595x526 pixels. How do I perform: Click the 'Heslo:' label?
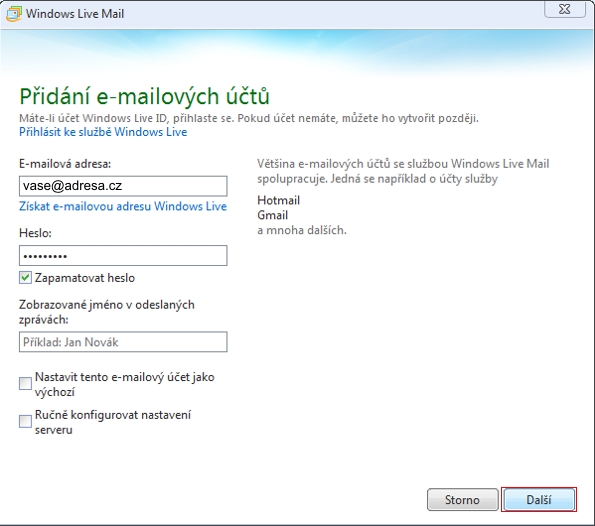tap(35, 233)
